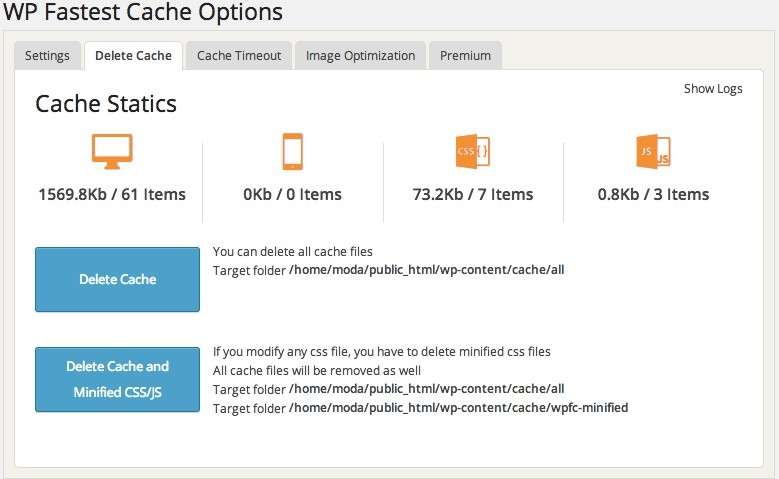Click the Show Logs link
The image size is (779, 479).
(713, 89)
